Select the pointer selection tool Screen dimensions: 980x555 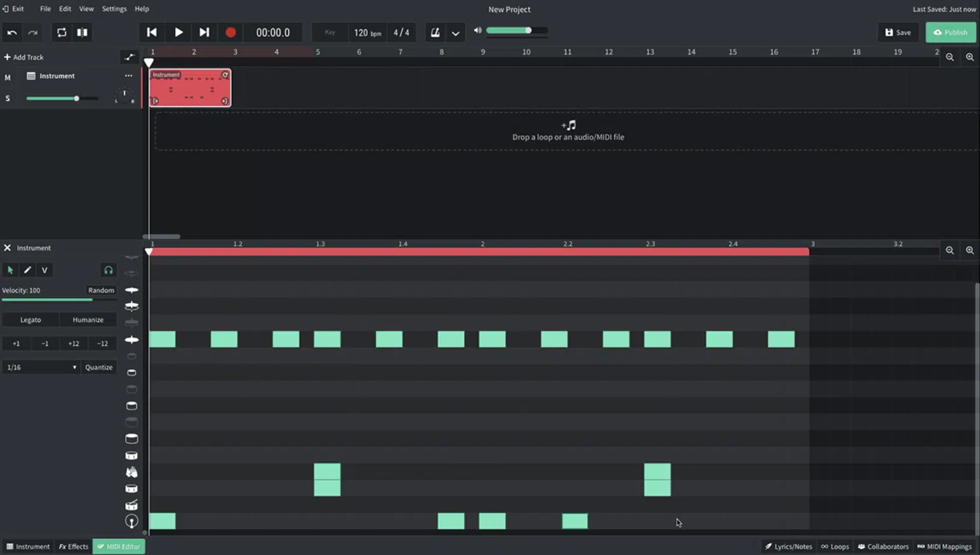coord(10,270)
